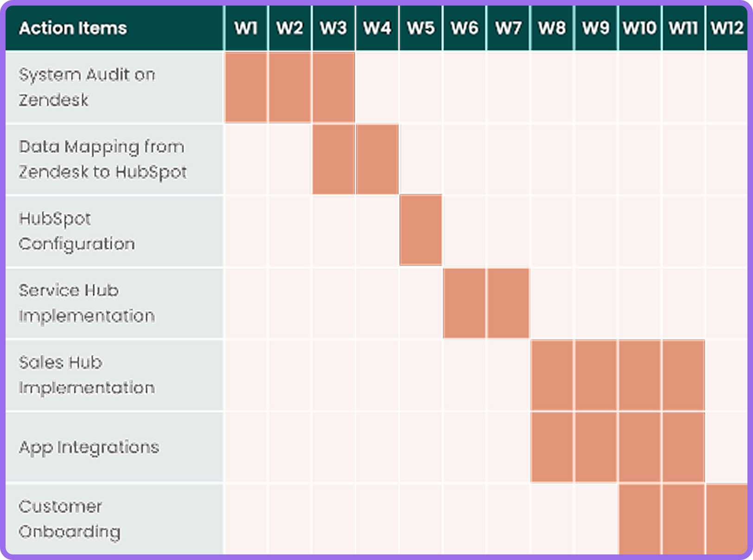Click the HubSpot Configuration row label
Screen dimensions: 753x560
coord(115,231)
